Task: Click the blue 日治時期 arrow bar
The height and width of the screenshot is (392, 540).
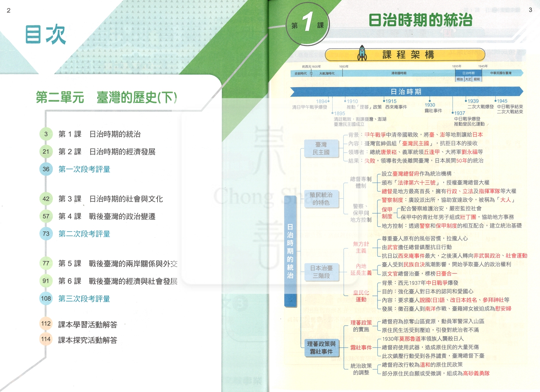Action: click(406, 91)
